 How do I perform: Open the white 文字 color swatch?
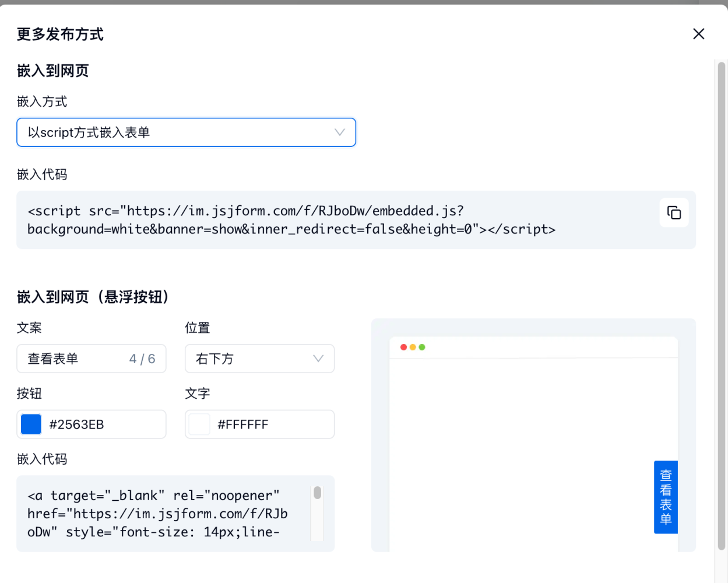tap(199, 424)
